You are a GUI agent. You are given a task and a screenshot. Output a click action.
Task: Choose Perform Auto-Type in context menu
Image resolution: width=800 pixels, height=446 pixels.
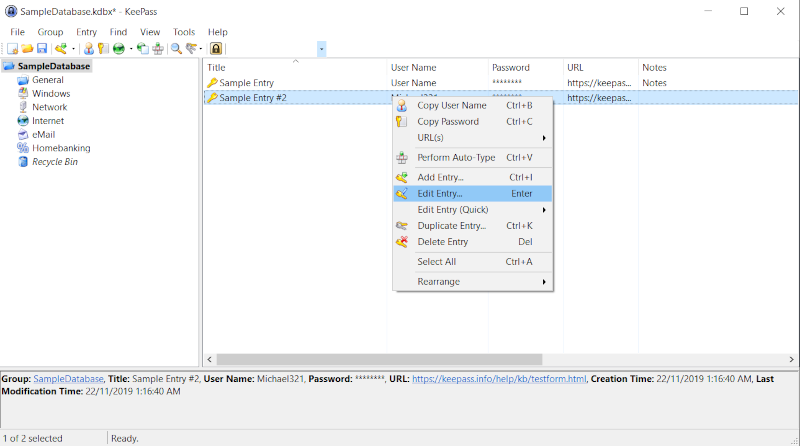473,158
